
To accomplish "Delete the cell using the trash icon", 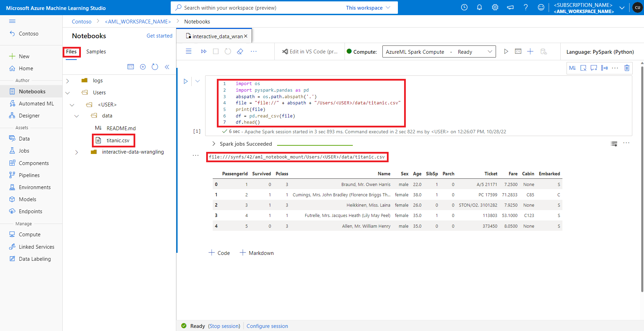I will pos(627,68).
